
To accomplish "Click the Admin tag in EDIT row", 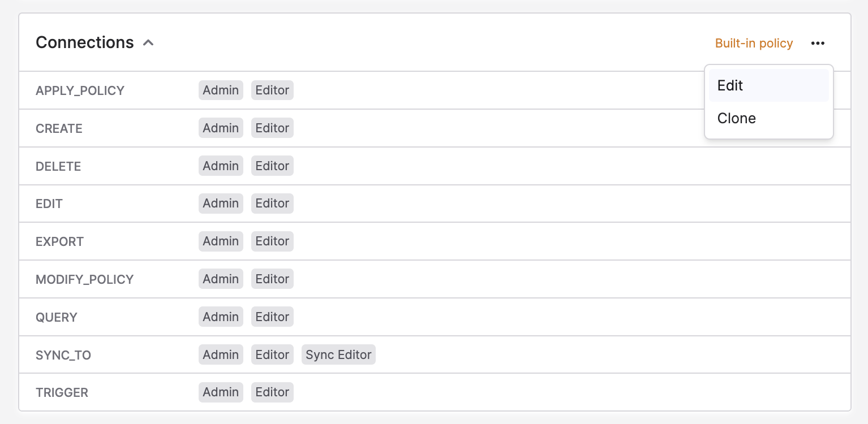I will pos(221,203).
